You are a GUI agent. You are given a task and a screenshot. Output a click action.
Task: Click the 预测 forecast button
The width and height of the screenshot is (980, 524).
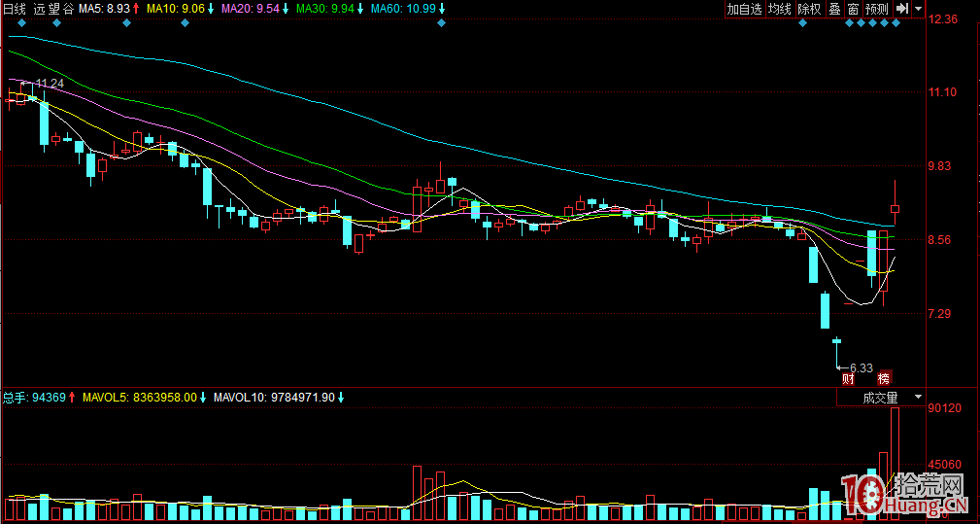(877, 9)
